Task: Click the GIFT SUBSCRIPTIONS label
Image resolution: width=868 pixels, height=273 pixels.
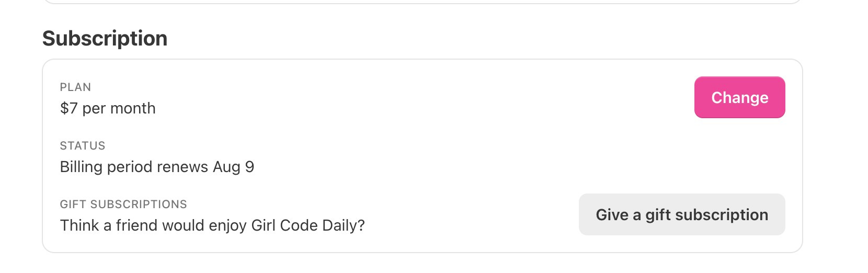Action: click(x=123, y=204)
